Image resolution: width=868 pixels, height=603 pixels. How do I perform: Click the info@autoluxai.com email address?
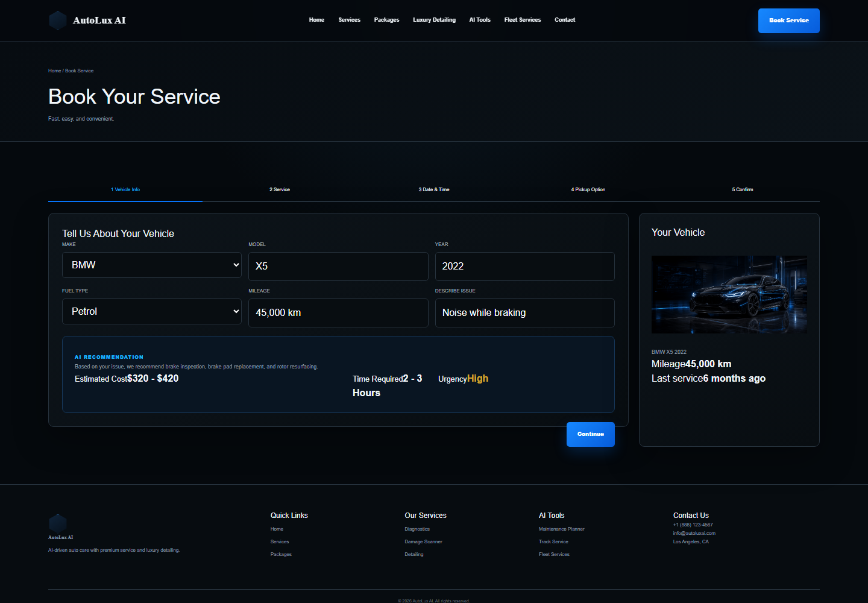[694, 533]
